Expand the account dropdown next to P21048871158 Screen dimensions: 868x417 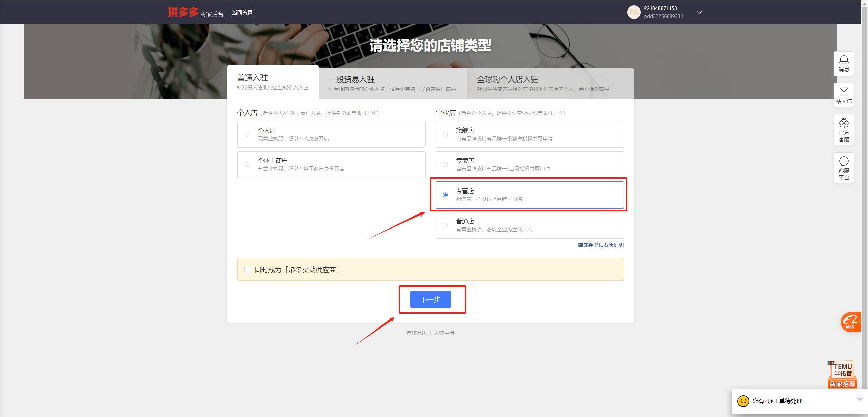tap(699, 12)
